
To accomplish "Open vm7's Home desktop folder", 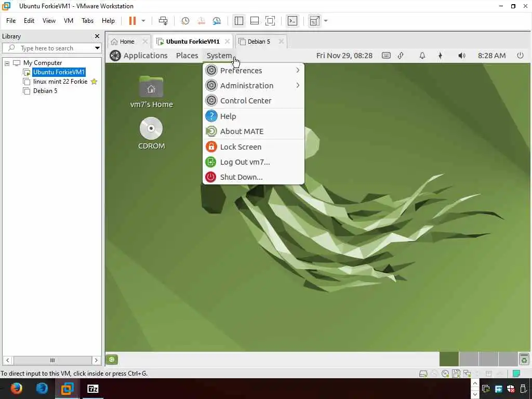I will click(151, 91).
